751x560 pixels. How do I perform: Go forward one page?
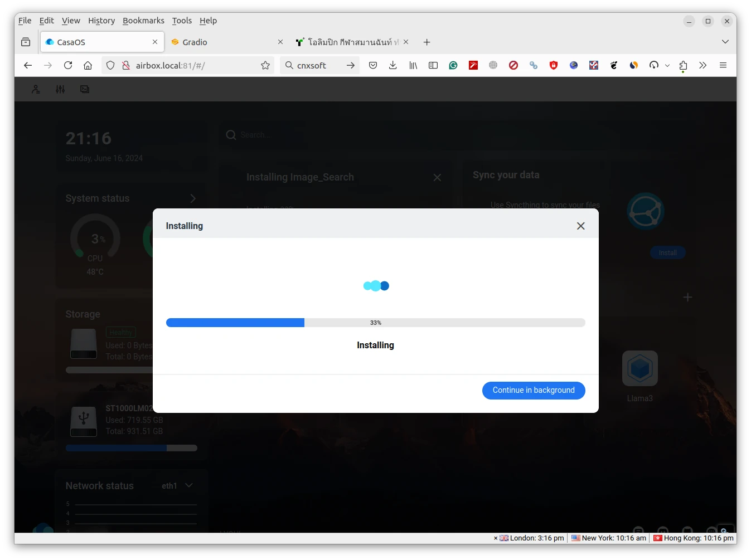tap(48, 65)
